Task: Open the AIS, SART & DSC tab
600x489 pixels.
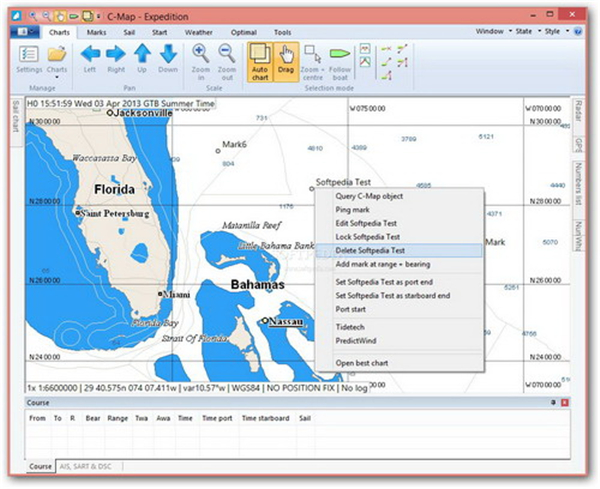Action: coord(86,467)
